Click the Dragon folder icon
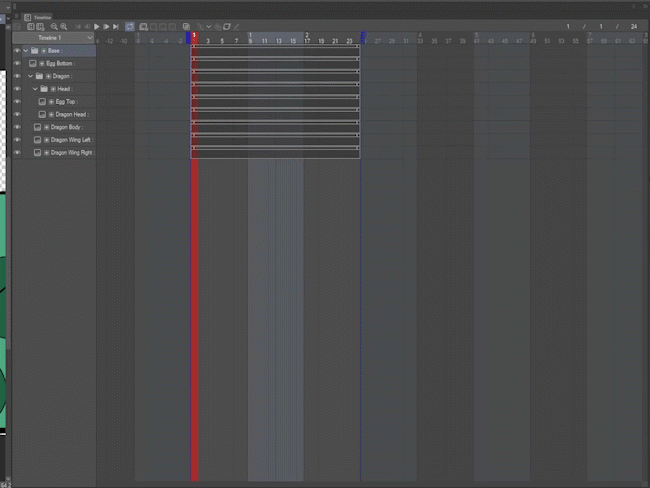This screenshot has height=488, width=650. [39, 76]
